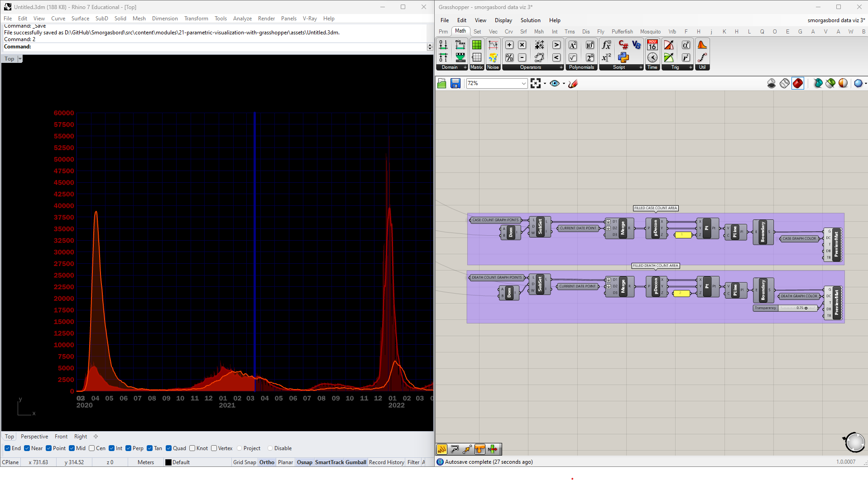
Task: Open the 72% zoom level dropdown
Action: click(x=523, y=83)
